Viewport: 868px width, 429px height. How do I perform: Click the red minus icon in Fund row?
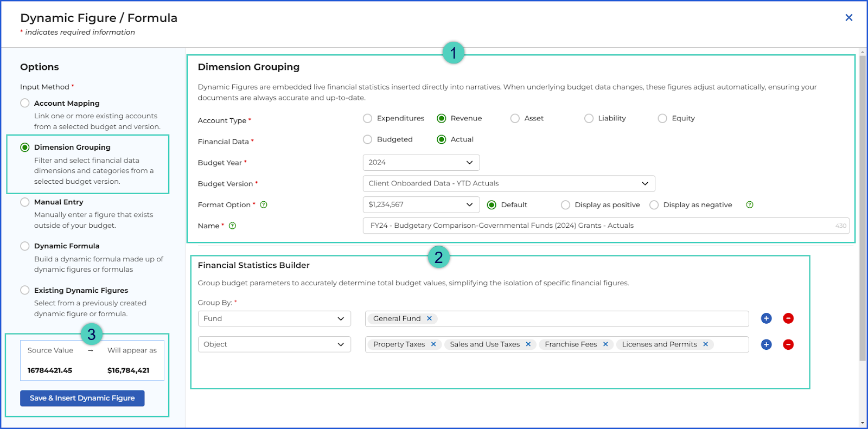point(788,318)
